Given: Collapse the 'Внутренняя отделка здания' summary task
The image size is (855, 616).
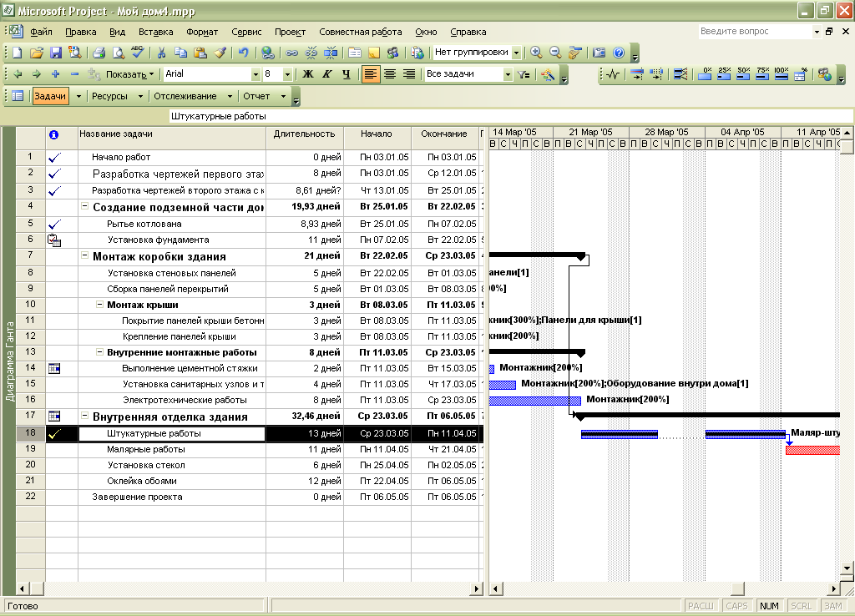Looking at the screenshot, I should coord(84,416).
